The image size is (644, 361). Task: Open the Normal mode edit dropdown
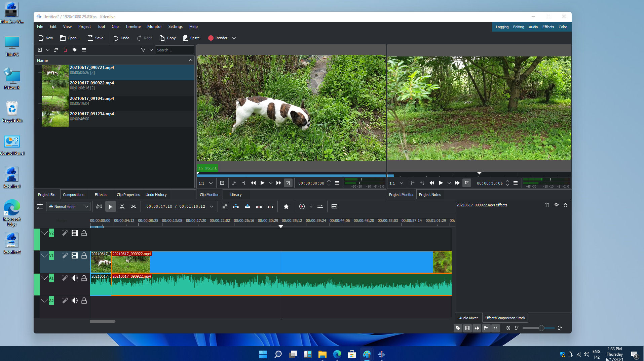pyautogui.click(x=69, y=206)
